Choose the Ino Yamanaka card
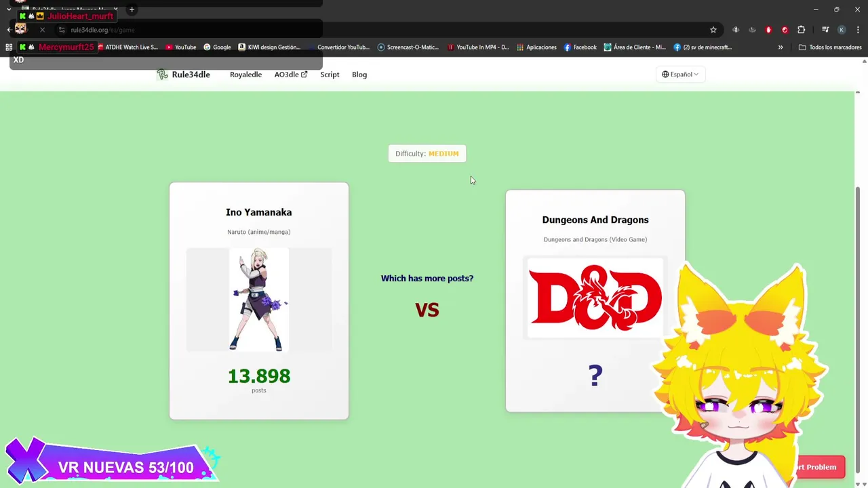The image size is (868, 488). coord(259,301)
